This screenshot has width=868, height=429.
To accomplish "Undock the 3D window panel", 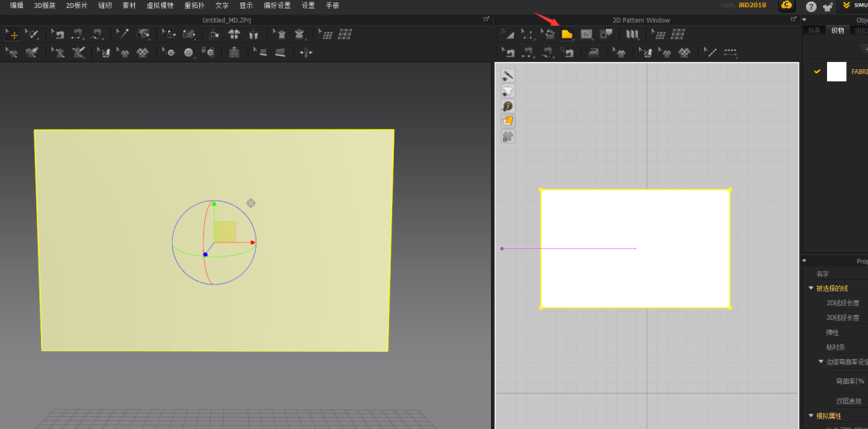I will tap(486, 18).
